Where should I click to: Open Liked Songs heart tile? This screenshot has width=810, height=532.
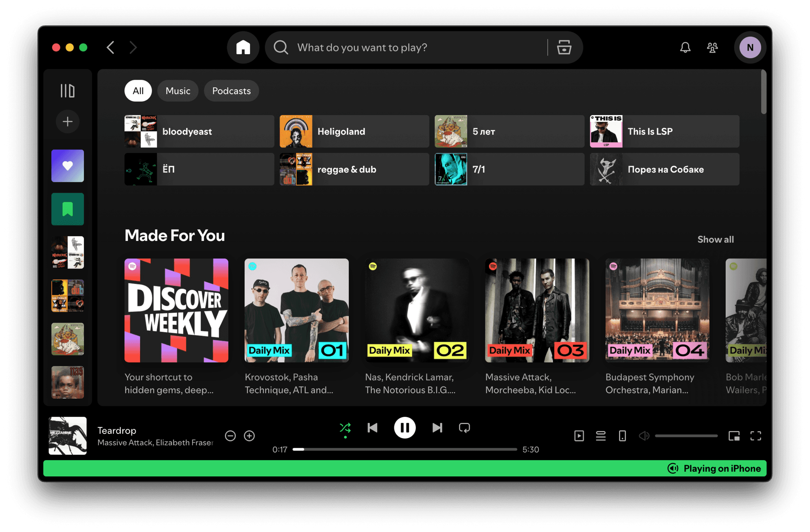(67, 166)
